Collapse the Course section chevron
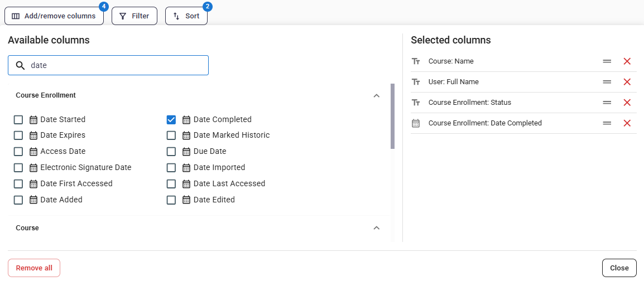Viewport: 644px width, 281px height. pos(376,227)
